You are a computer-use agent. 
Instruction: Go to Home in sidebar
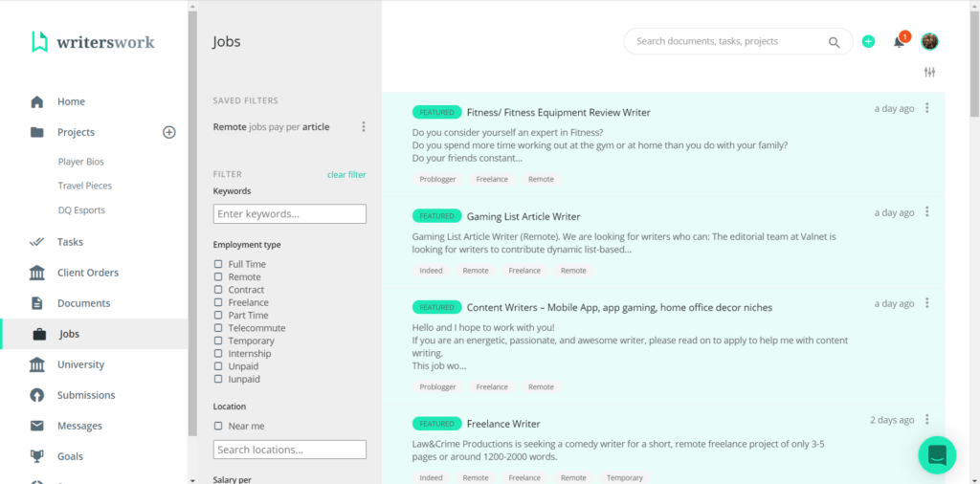(71, 101)
